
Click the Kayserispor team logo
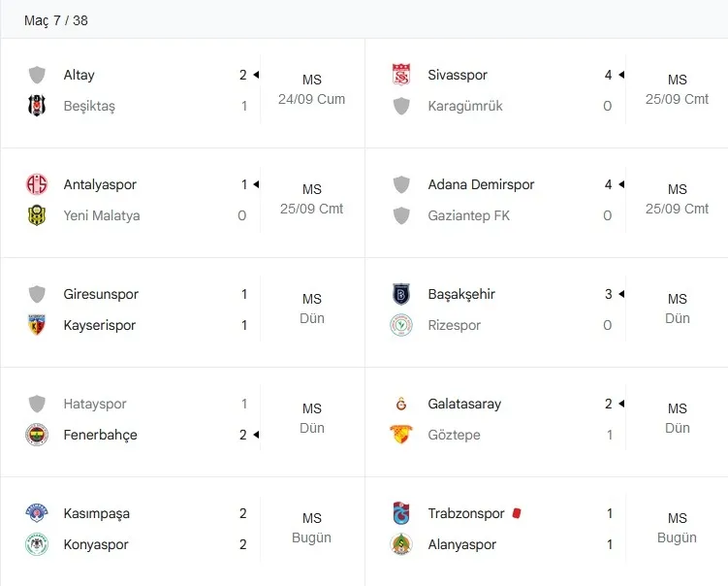(37, 325)
